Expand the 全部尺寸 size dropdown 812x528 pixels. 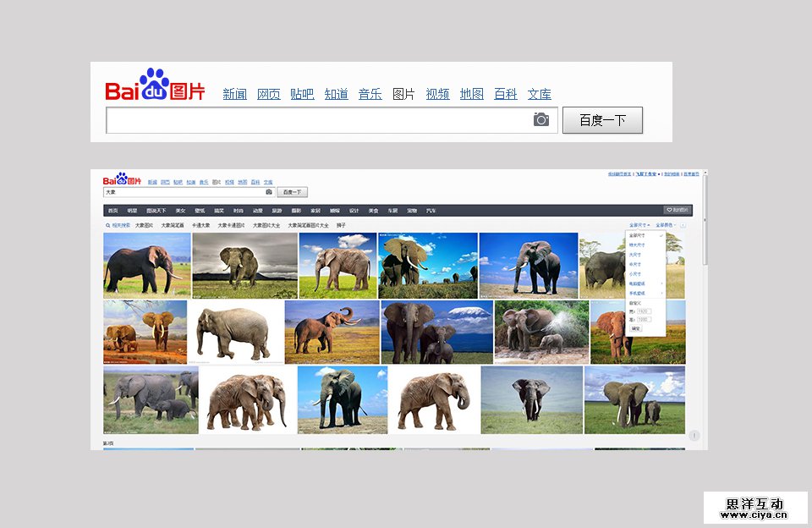click(x=638, y=226)
